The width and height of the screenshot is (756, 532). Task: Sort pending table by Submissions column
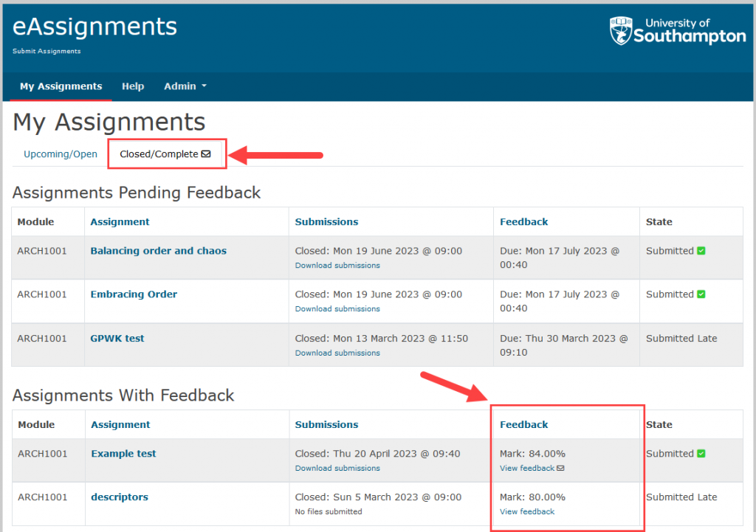(x=326, y=221)
